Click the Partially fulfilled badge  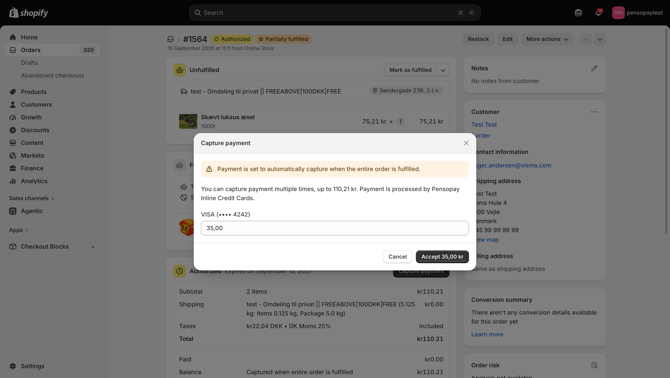[x=284, y=39]
